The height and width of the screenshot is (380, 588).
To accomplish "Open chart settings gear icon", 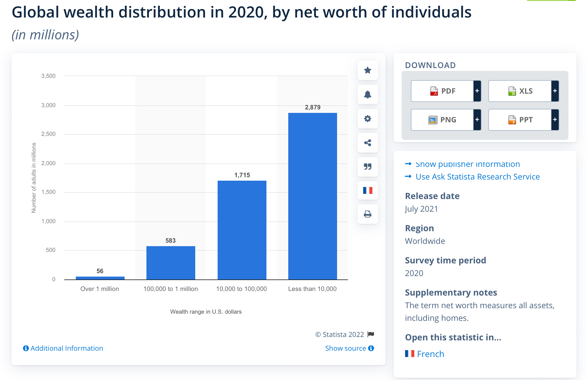I will tap(367, 119).
